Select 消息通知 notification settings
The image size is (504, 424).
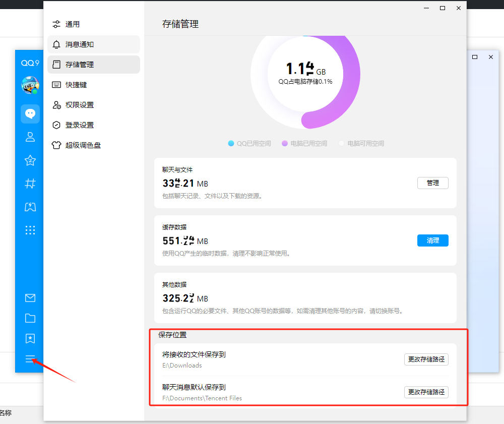[94, 44]
